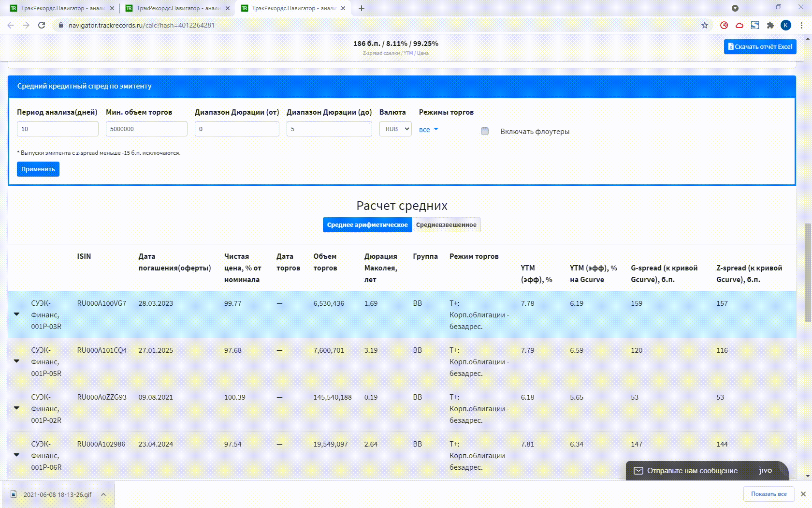The width and height of the screenshot is (812, 508).
Task: Go back to the previous browser page
Action: coord(11,25)
